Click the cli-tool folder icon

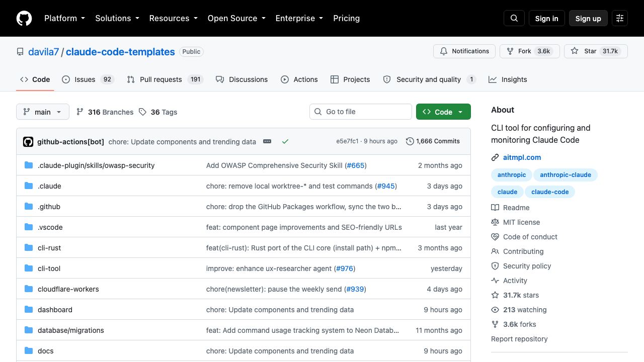(x=29, y=268)
